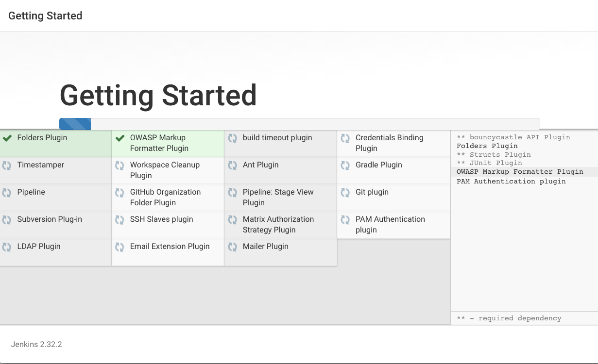
Task: Select the LDAP Plugin tile label
Action: [x=39, y=247]
